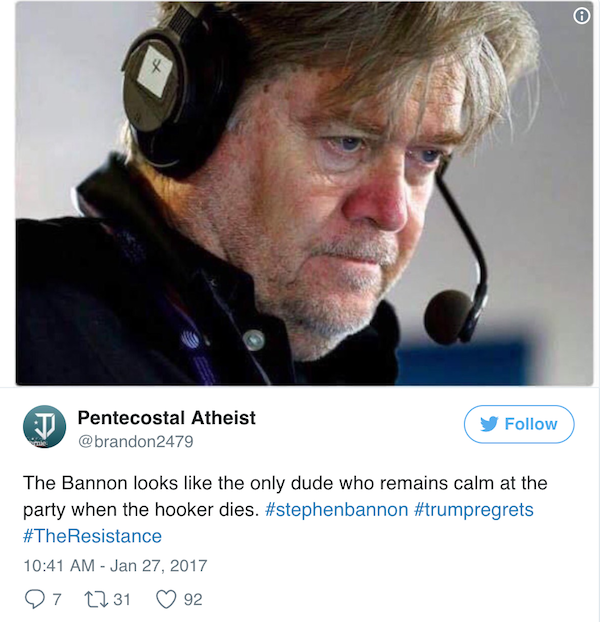Click the Pentecostal Atheist display name
Screen dimensions: 600x622
coord(167,418)
